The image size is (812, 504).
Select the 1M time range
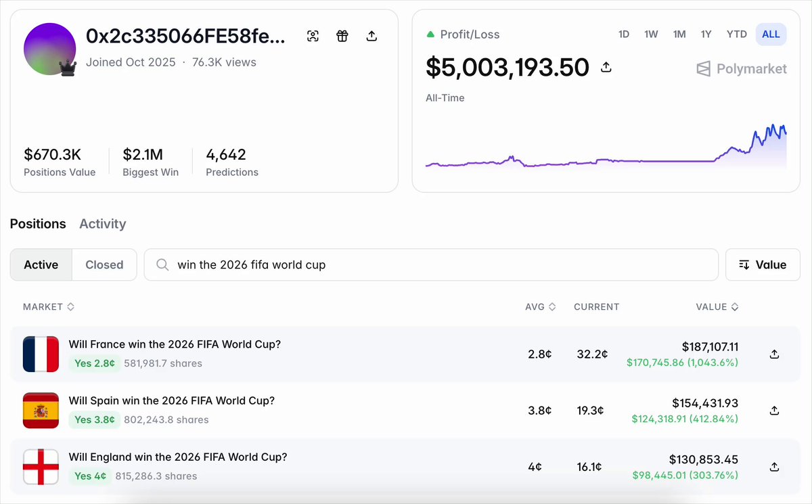point(679,34)
